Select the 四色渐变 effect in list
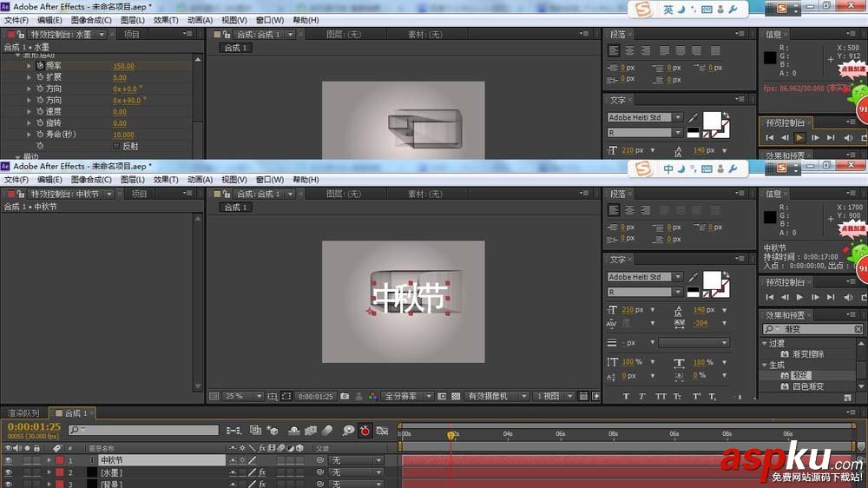 coord(807,386)
